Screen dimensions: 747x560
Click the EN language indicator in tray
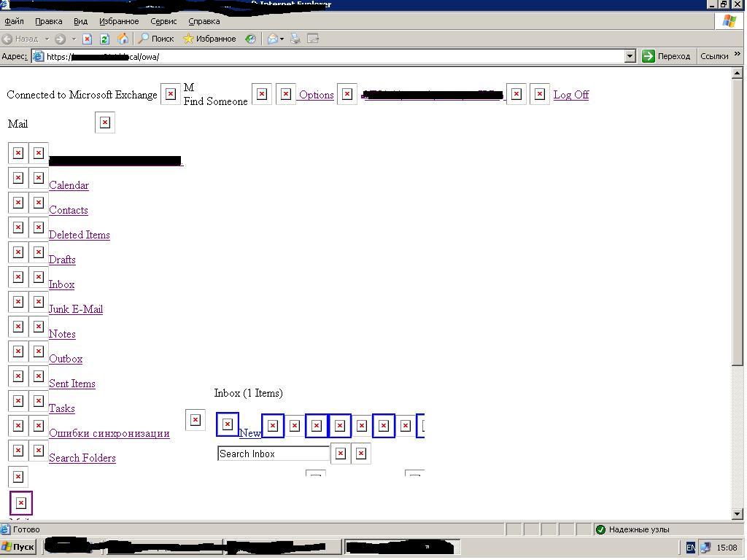(690, 548)
